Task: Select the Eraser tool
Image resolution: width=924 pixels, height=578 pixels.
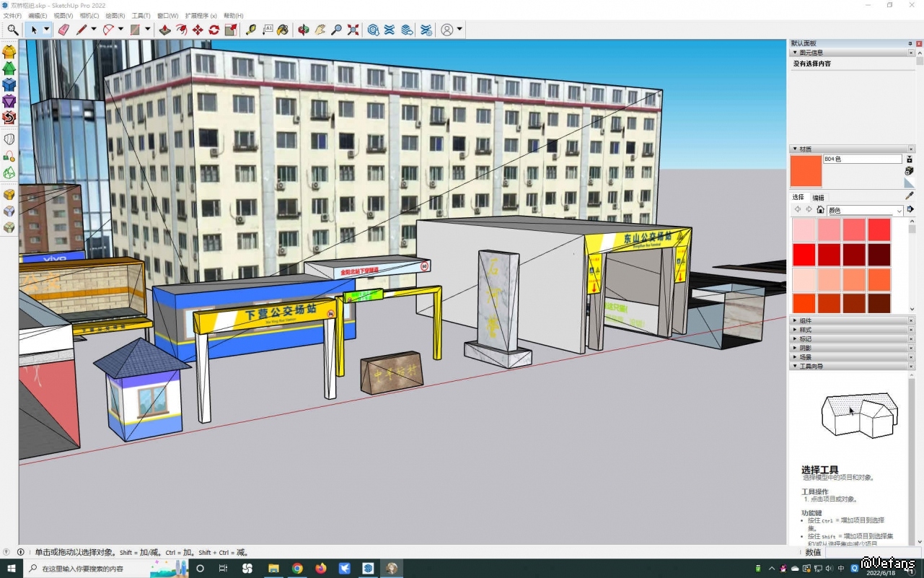Action: pyautogui.click(x=63, y=30)
